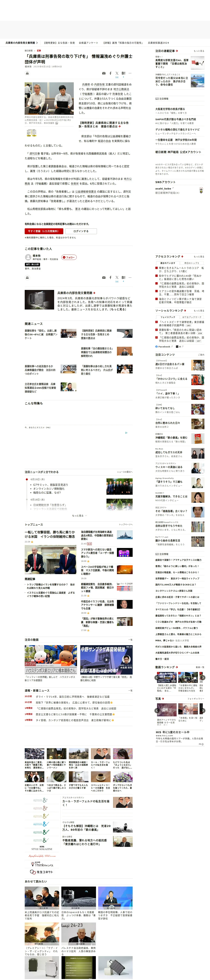The height and width of the screenshot is (980, 210).
Task: Open the three-dot menu below the author profile
Action: pyautogui.click(x=130, y=278)
